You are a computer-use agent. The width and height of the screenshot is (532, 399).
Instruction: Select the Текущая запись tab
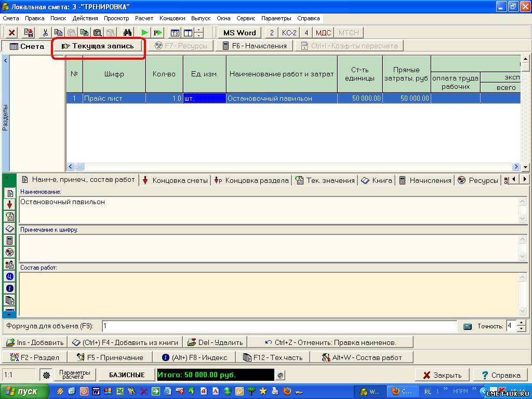(x=98, y=46)
